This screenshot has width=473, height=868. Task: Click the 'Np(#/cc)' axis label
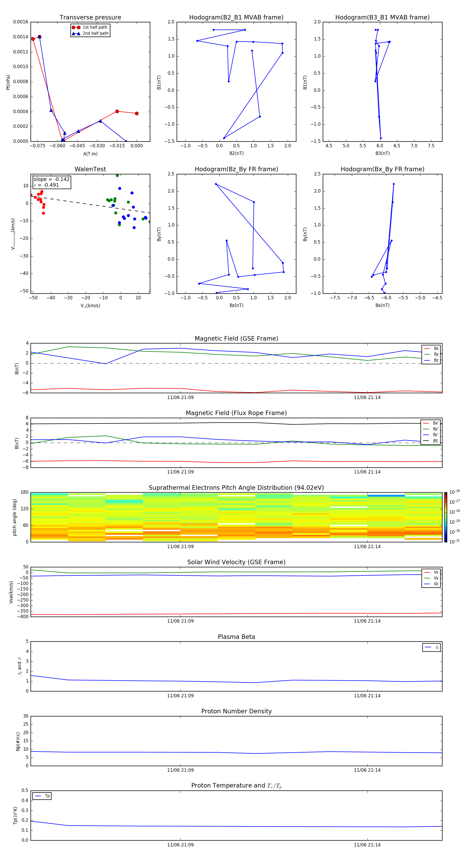tap(18, 741)
